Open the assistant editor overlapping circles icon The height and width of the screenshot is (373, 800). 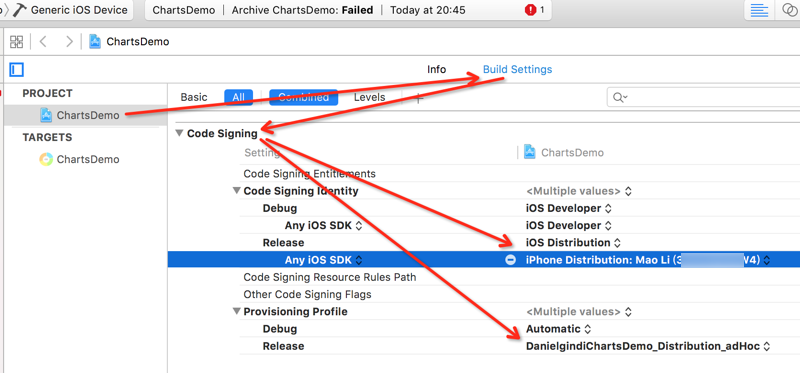point(788,10)
